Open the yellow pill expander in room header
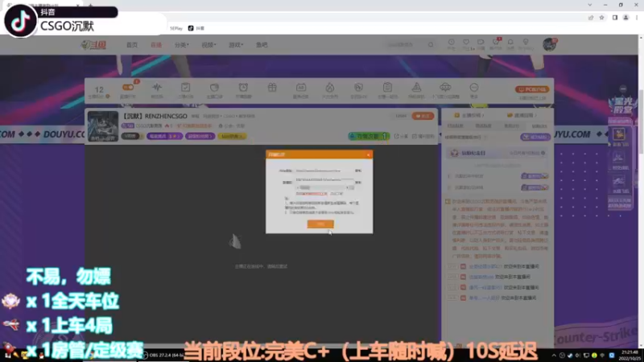This screenshot has width=644, height=362. pyautogui.click(x=232, y=136)
